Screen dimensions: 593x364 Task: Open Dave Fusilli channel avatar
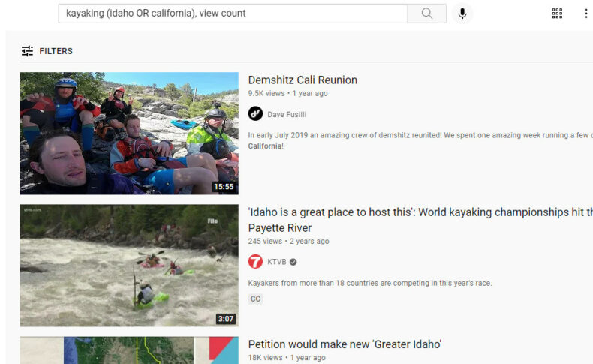click(x=255, y=114)
